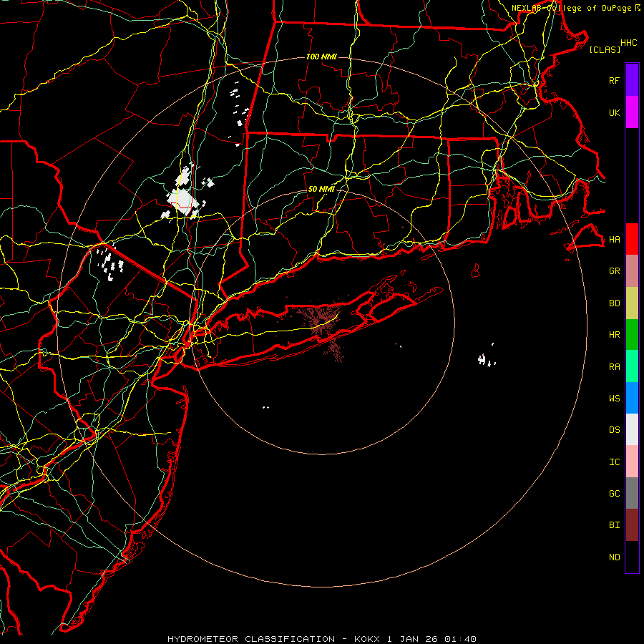
Task: Click the 50 NMI range ring label
Action: (321, 189)
